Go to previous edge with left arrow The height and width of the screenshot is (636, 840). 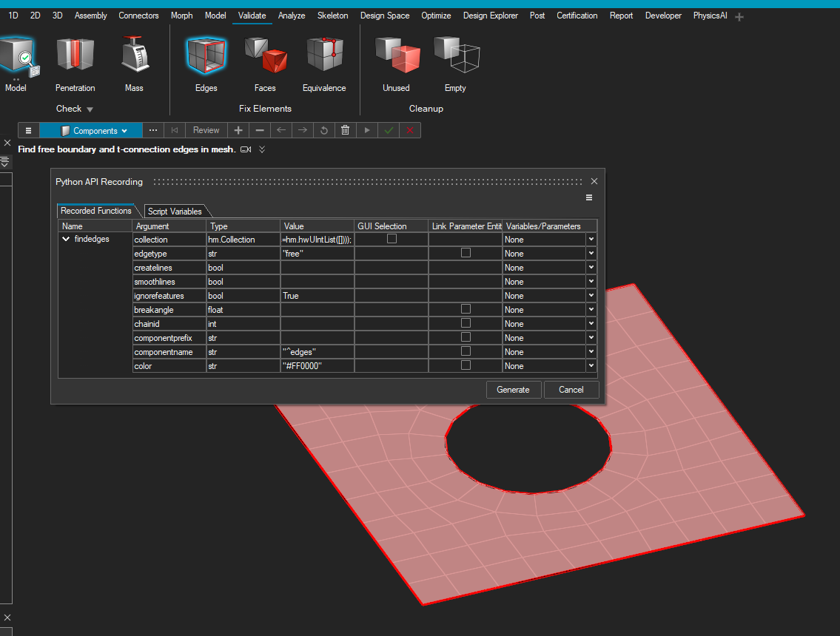281,130
